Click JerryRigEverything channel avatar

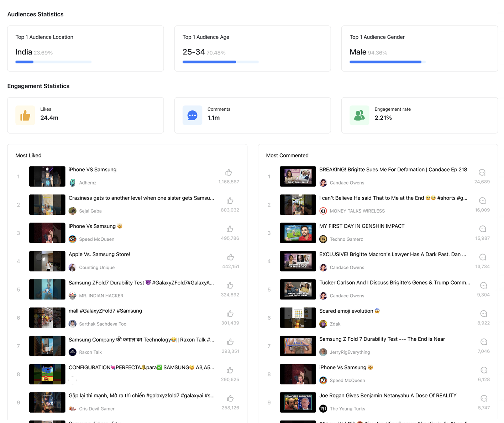tap(323, 352)
